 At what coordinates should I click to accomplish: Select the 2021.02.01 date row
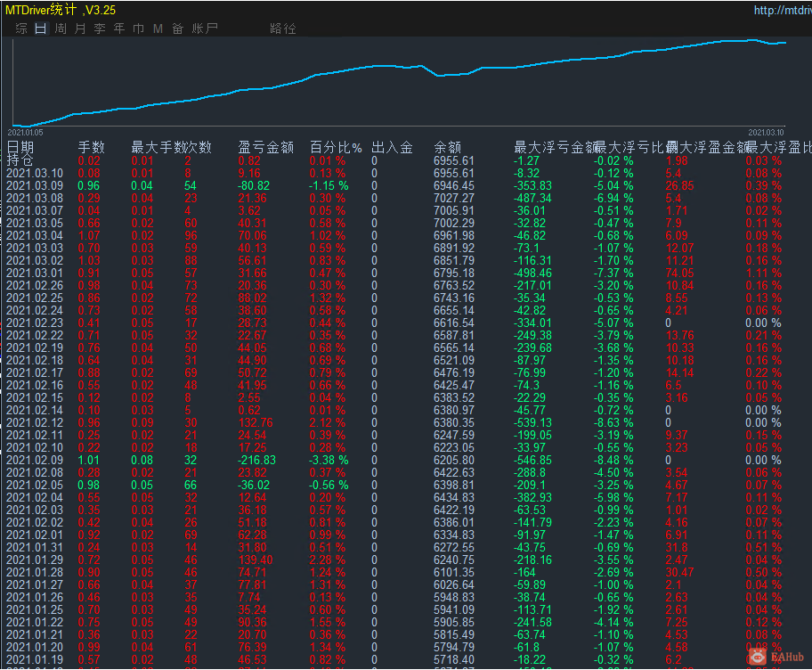coord(34,535)
